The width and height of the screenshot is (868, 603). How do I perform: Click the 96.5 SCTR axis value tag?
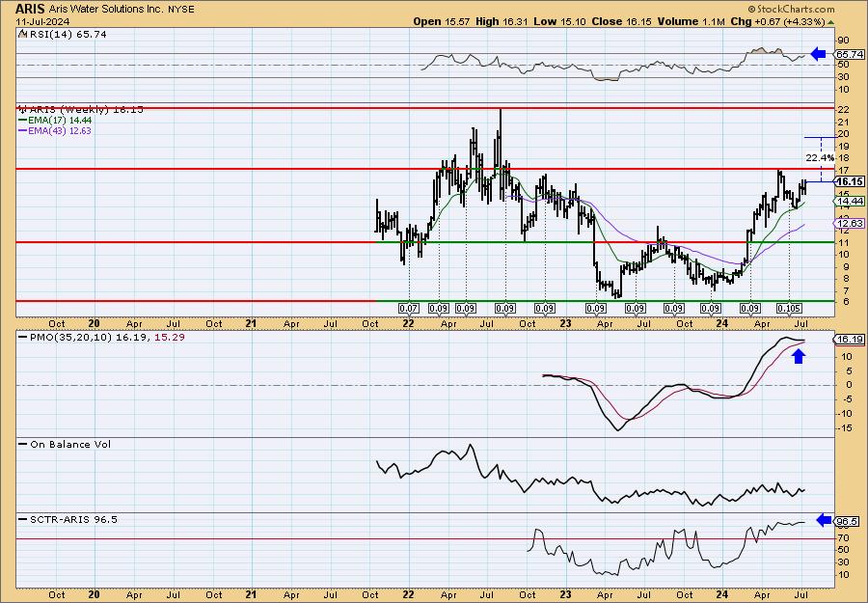pyautogui.click(x=848, y=522)
